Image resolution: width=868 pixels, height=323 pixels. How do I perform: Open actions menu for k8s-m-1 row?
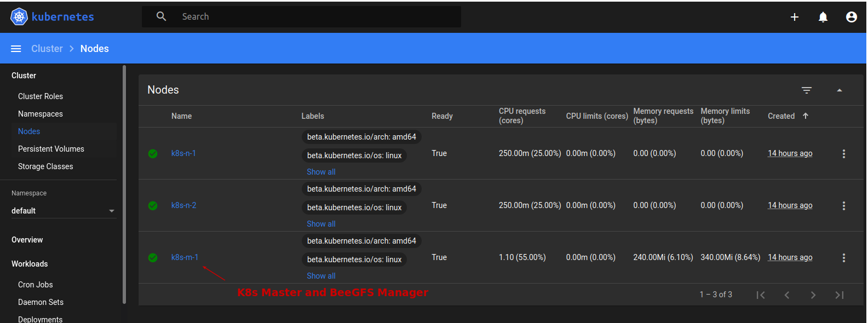pos(844,258)
